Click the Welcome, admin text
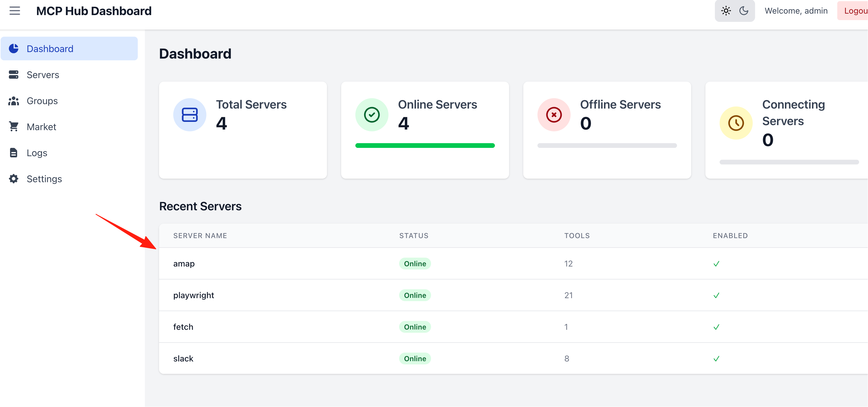Viewport: 868px width, 407px height. [796, 11]
